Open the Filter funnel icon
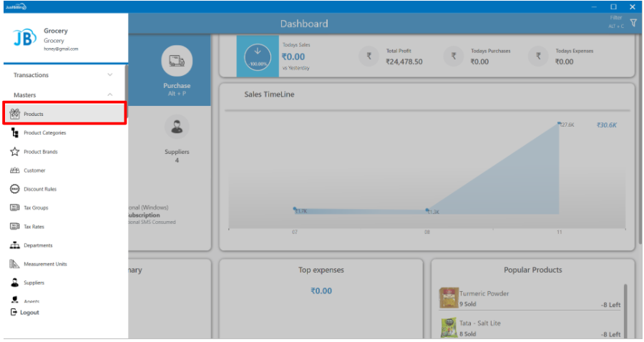644x342 pixels. tap(633, 23)
